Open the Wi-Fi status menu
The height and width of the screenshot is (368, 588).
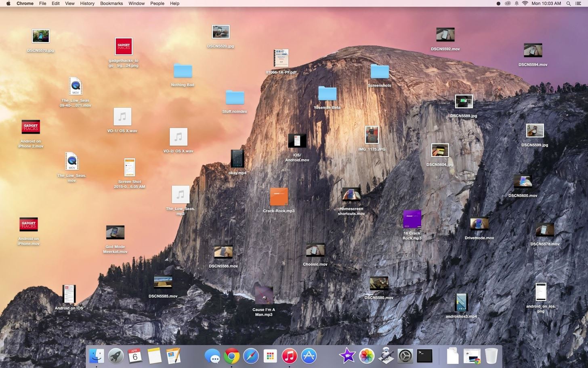coord(525,3)
